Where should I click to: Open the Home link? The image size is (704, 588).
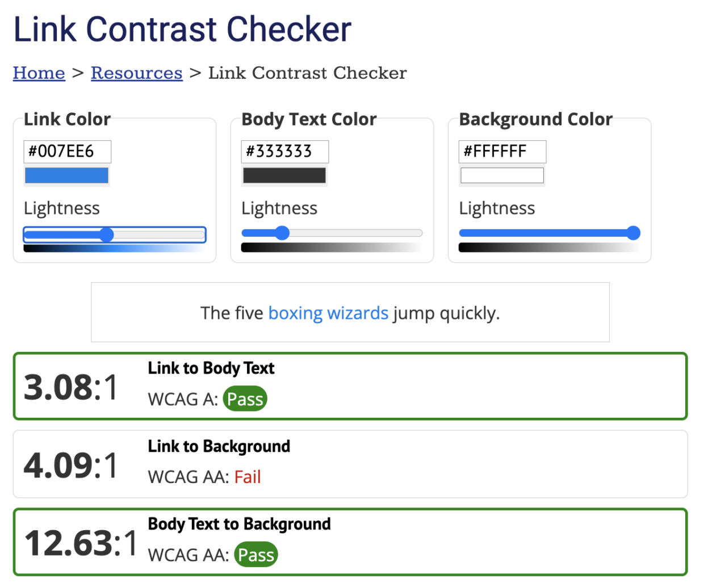(39, 73)
